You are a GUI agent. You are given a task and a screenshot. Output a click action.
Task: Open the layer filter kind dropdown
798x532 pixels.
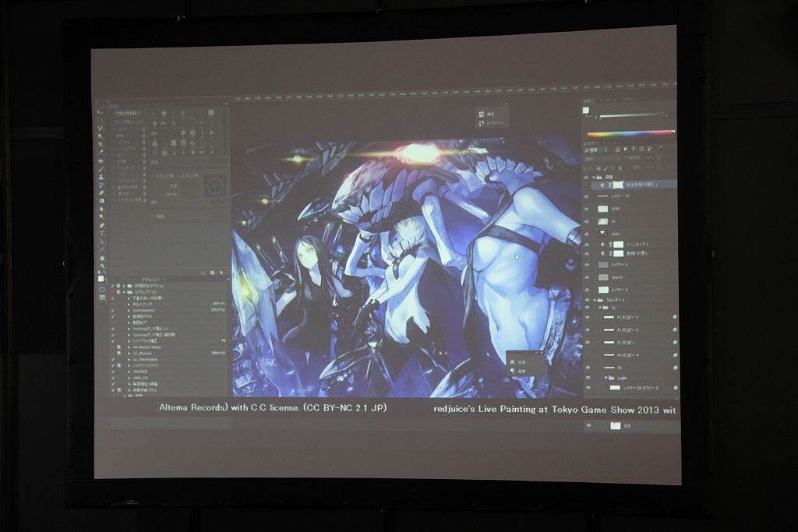[x=595, y=150]
